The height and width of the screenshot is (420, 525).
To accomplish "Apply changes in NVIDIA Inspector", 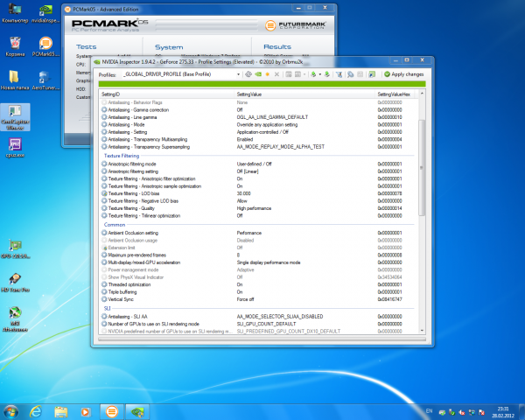I will click(x=403, y=74).
